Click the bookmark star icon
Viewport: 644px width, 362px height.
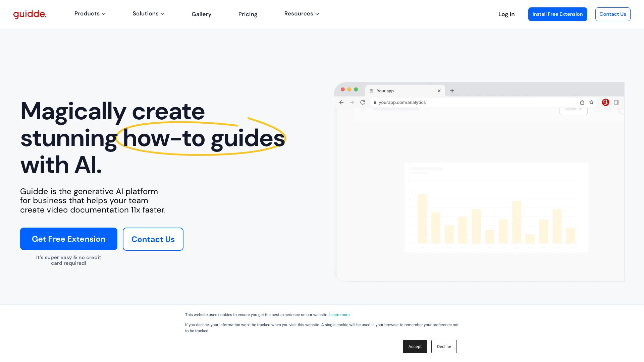coord(591,103)
